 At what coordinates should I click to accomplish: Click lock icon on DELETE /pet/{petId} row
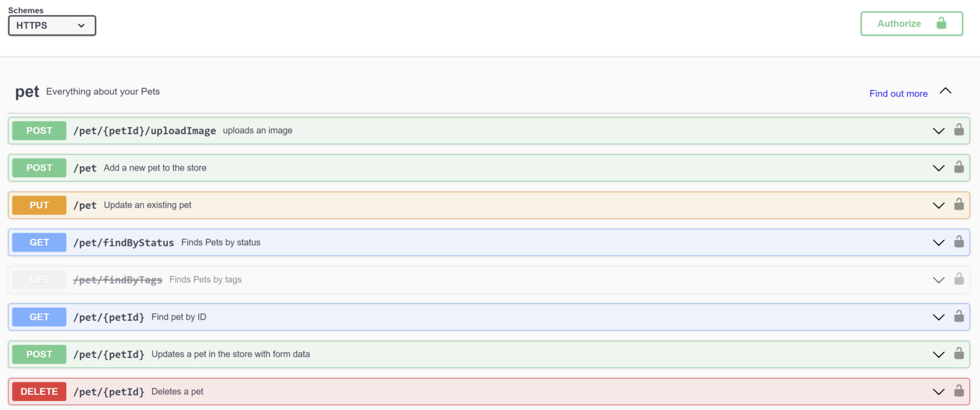tap(958, 391)
